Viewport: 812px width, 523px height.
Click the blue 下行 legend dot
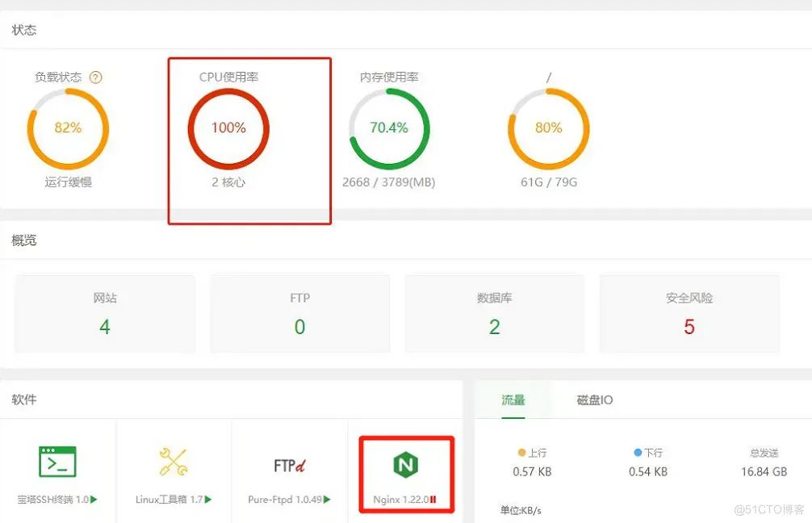[x=638, y=453]
